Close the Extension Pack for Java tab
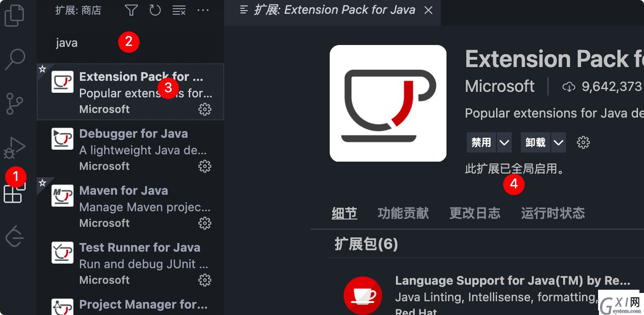This screenshot has height=315, width=644. (x=429, y=10)
